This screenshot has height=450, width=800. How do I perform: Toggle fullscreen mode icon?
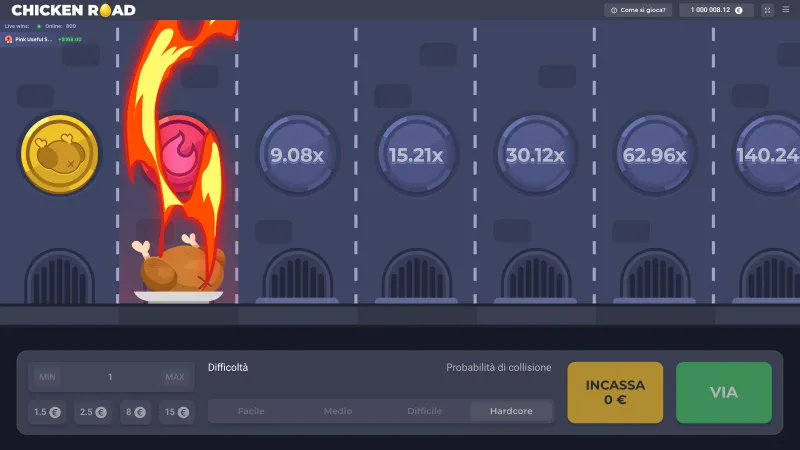pyautogui.click(x=767, y=10)
